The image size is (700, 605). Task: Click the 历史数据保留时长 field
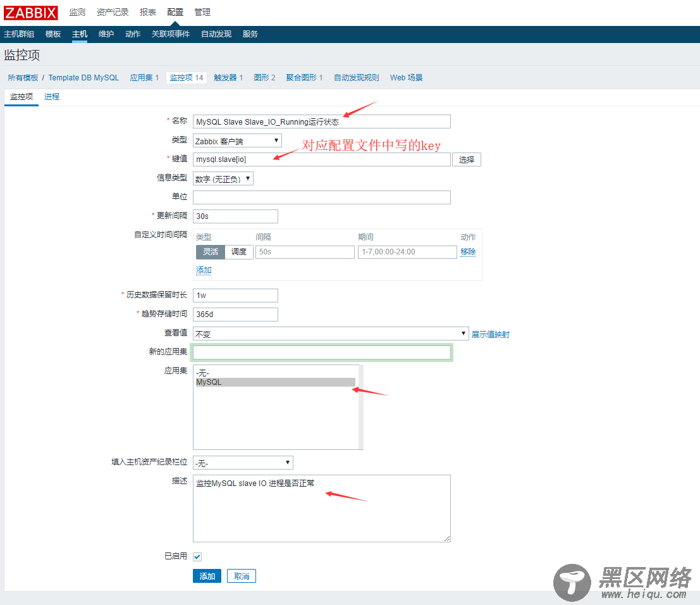coord(235,296)
